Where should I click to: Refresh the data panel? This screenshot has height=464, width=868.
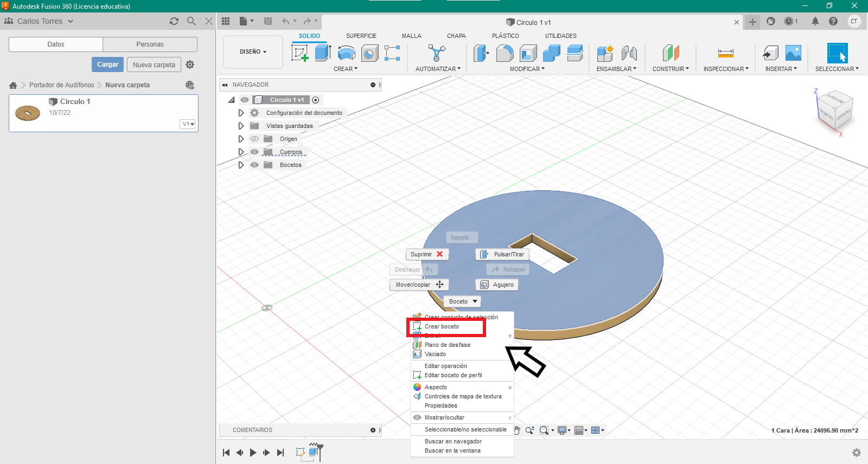click(x=174, y=21)
